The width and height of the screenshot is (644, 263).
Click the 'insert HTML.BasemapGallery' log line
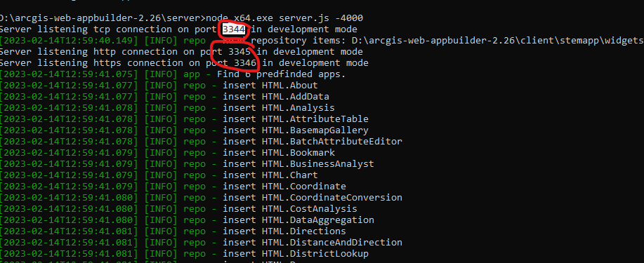point(295,130)
